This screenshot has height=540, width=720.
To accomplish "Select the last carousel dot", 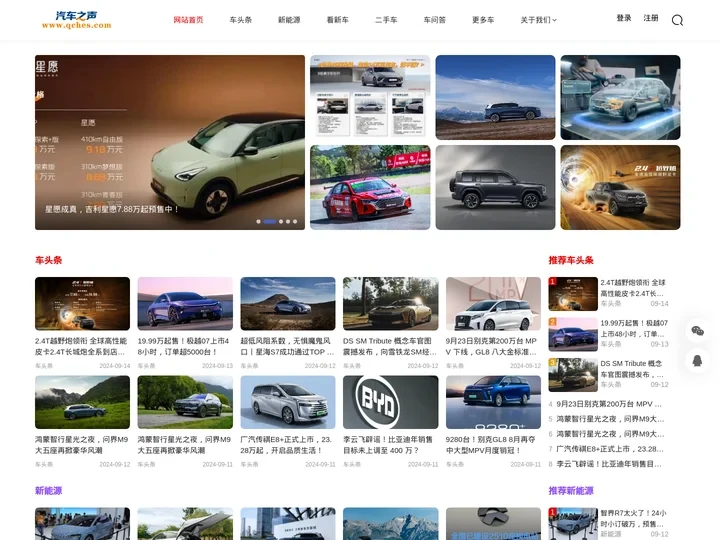I will point(295,221).
